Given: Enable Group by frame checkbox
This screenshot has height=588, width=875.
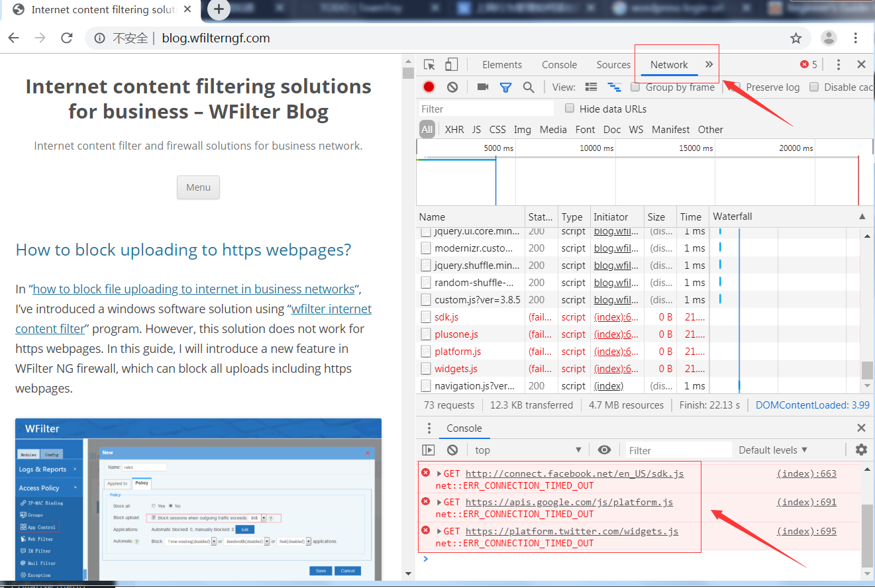Looking at the screenshot, I should tap(635, 87).
